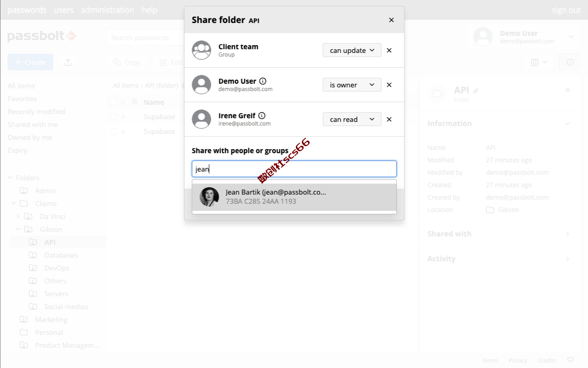Select Recently modified filter
Viewport: 588px width, 368px height.
coord(36,111)
